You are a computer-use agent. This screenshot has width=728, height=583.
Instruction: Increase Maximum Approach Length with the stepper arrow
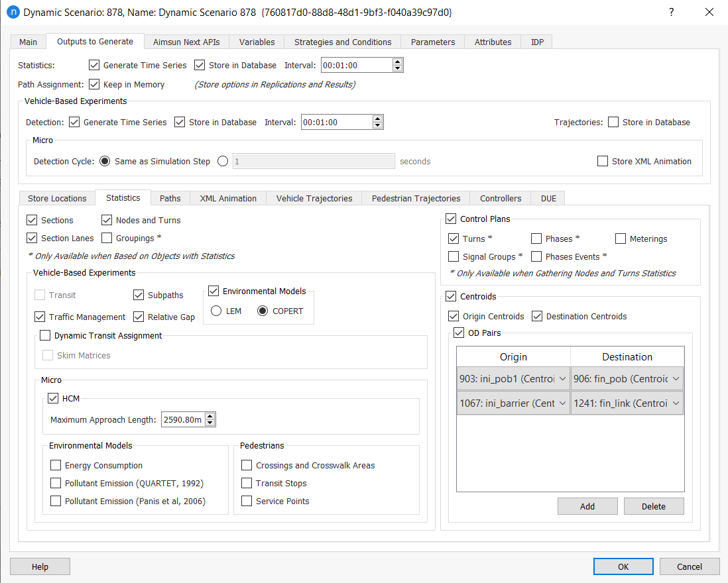coord(210,415)
